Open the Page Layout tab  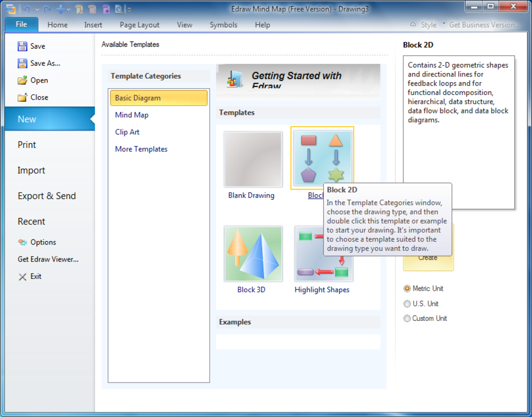(139, 25)
